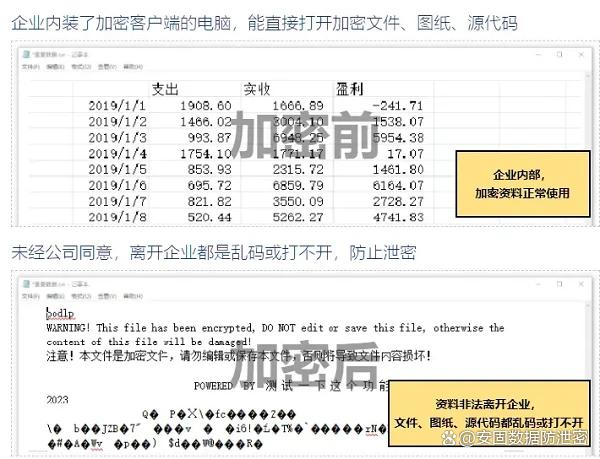Viewport: 600px width, 459px height.
Task: Open the 编辑(E) menu in the table Notepad window
Action: tap(55, 67)
